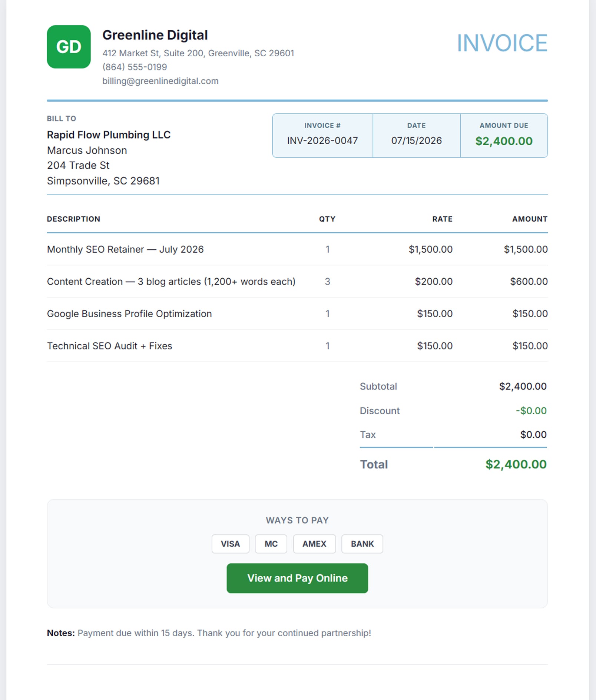Select the VISA payment badge
The image size is (596, 700).
[231, 544]
